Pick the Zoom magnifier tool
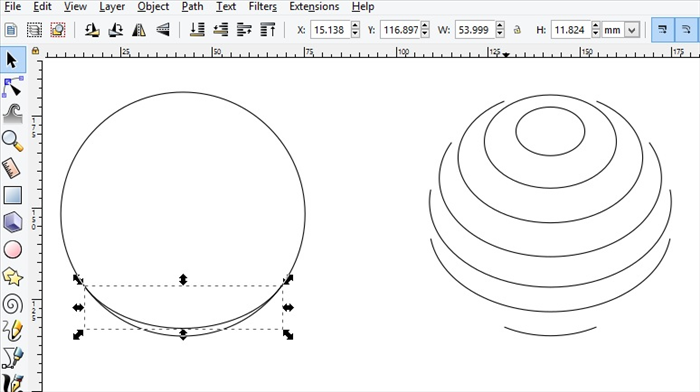The height and width of the screenshot is (392, 700). coord(12,141)
